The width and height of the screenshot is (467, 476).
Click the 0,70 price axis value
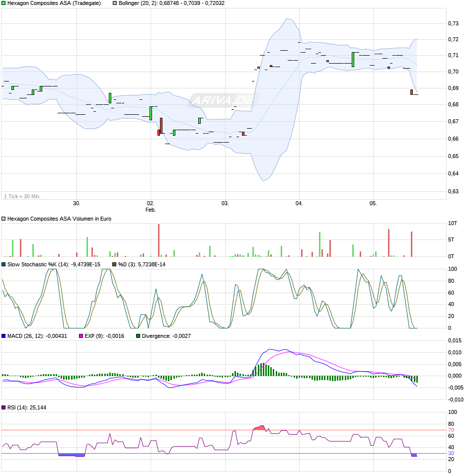tap(454, 72)
